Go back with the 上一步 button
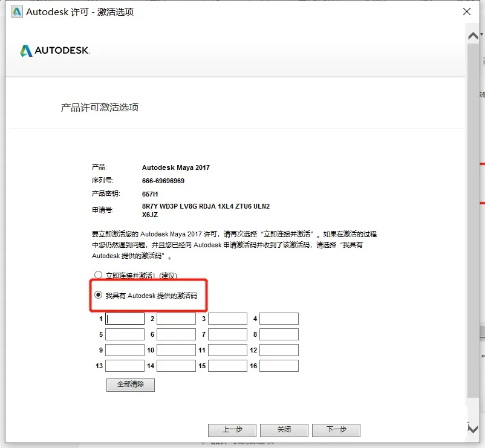The width and height of the screenshot is (485, 448). click(x=232, y=430)
